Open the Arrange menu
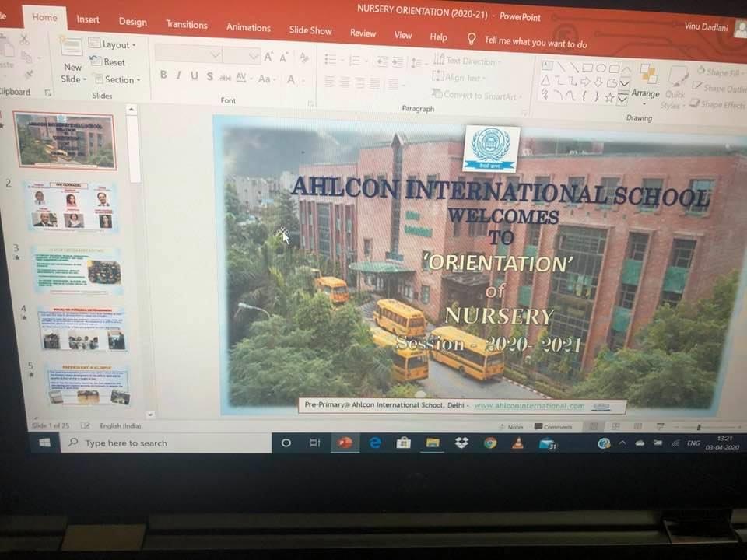The width and height of the screenshot is (747, 560). pyautogui.click(x=646, y=84)
